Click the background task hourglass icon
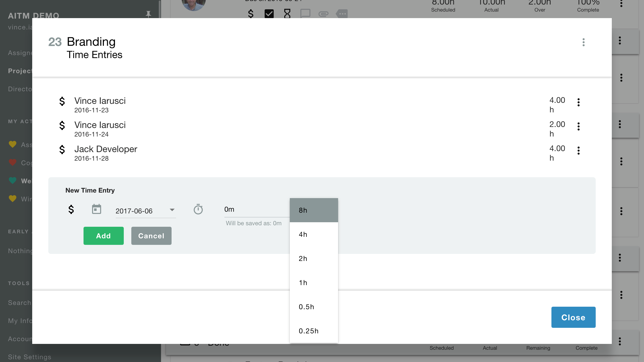This screenshot has height=362, width=644. [287, 14]
